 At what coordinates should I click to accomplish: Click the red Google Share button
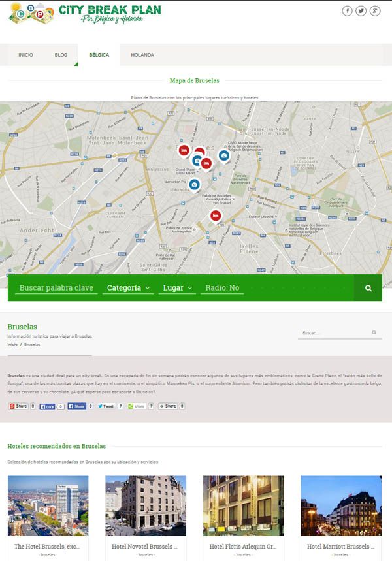click(x=18, y=406)
